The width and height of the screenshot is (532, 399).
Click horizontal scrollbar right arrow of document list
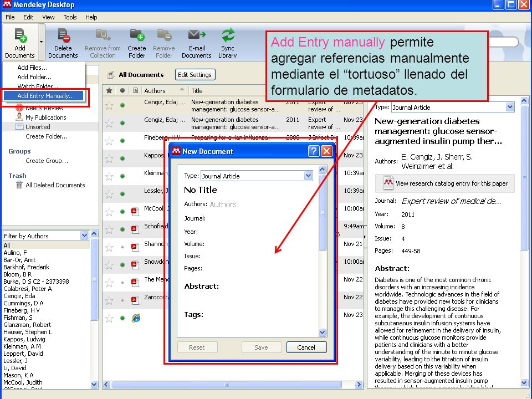coord(359,385)
